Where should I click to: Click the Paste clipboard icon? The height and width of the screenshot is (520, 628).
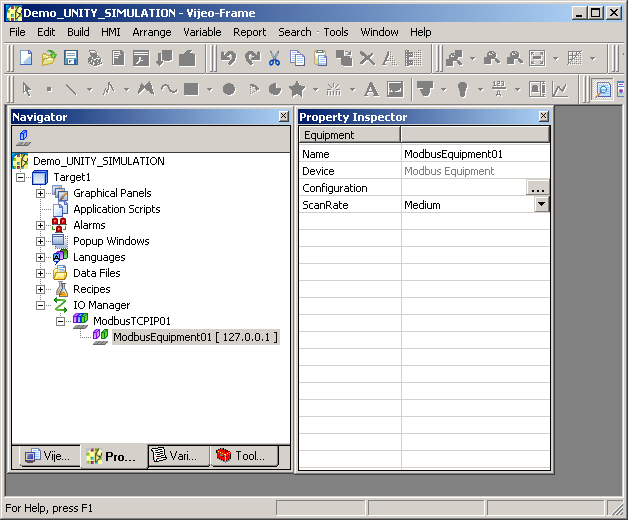320,58
